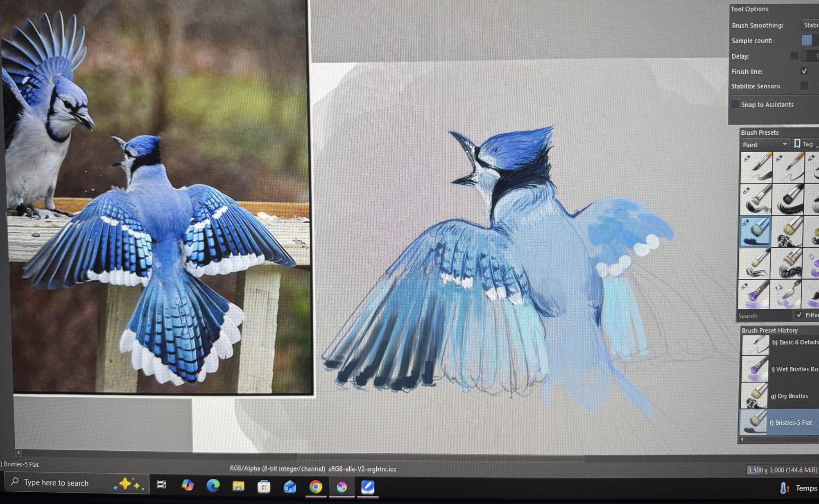The width and height of the screenshot is (819, 504).
Task: Open the Paint tag dropdown
Action: click(764, 145)
